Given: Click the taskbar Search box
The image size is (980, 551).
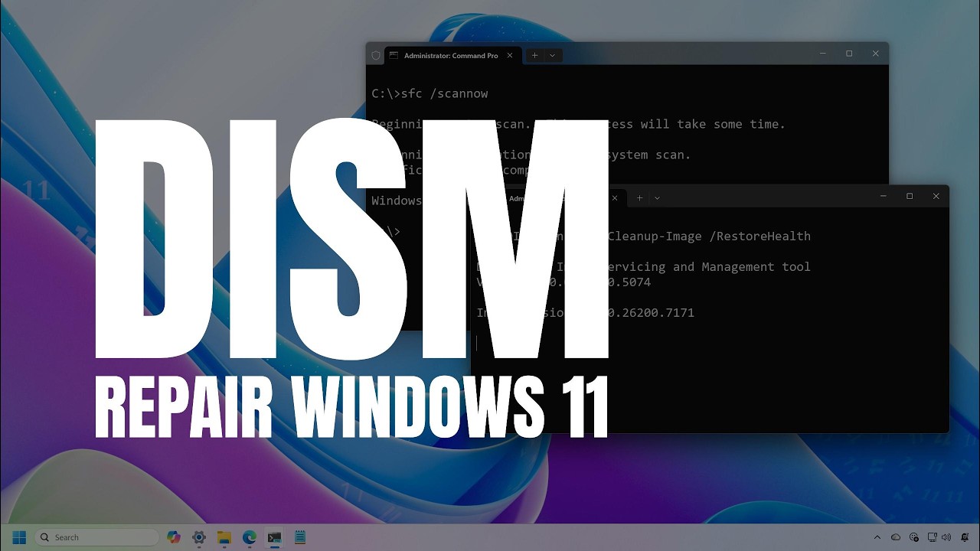Looking at the screenshot, I should pos(96,537).
